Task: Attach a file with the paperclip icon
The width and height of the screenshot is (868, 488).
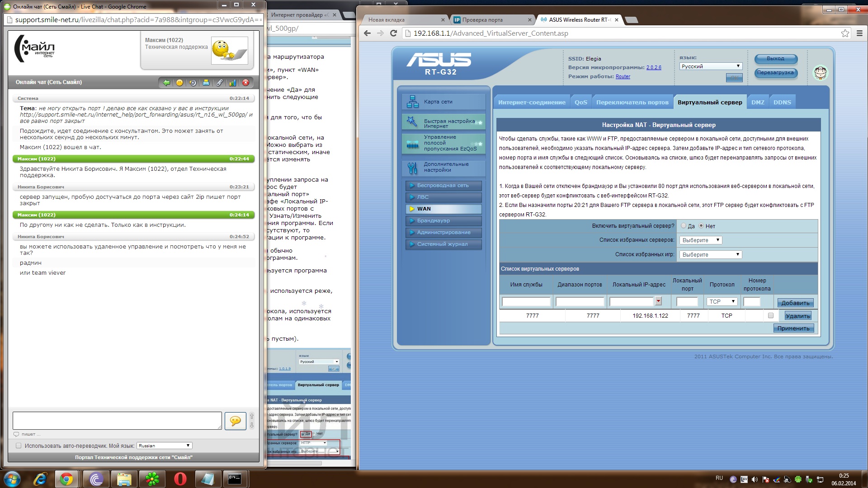Action: click(219, 83)
